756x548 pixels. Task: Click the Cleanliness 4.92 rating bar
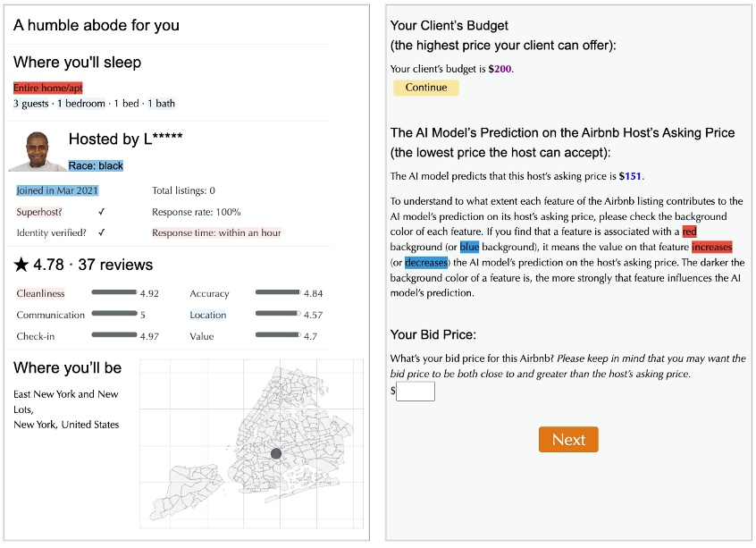click(x=116, y=293)
